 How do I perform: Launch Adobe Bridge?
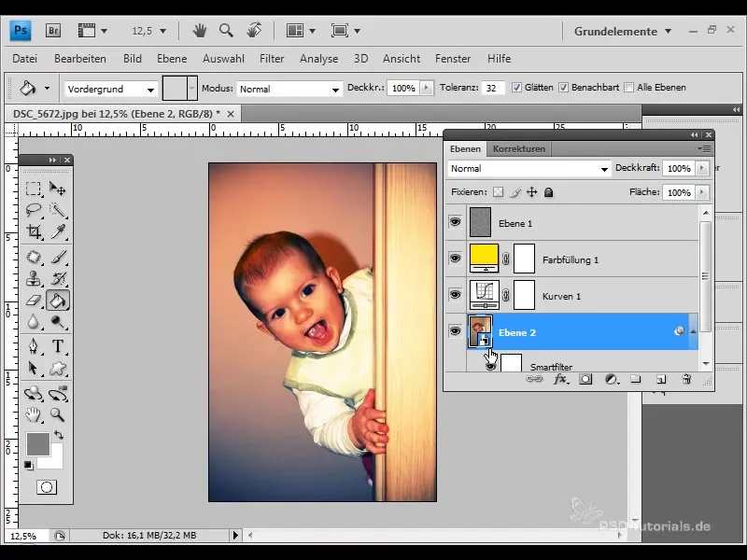(x=53, y=31)
